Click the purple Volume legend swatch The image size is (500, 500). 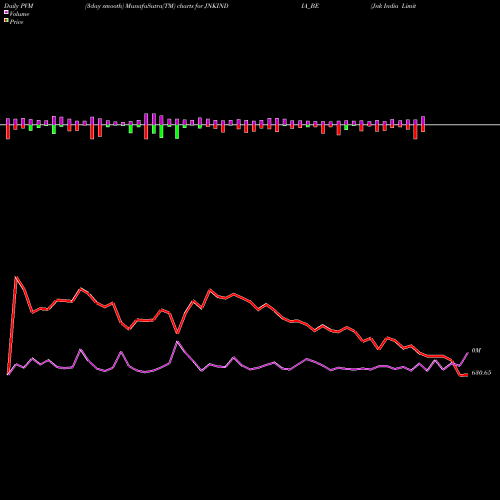(x=6, y=12)
